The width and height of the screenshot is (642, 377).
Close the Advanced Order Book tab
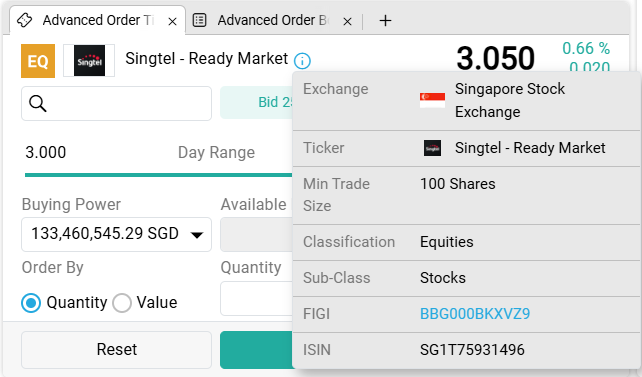[x=347, y=21]
